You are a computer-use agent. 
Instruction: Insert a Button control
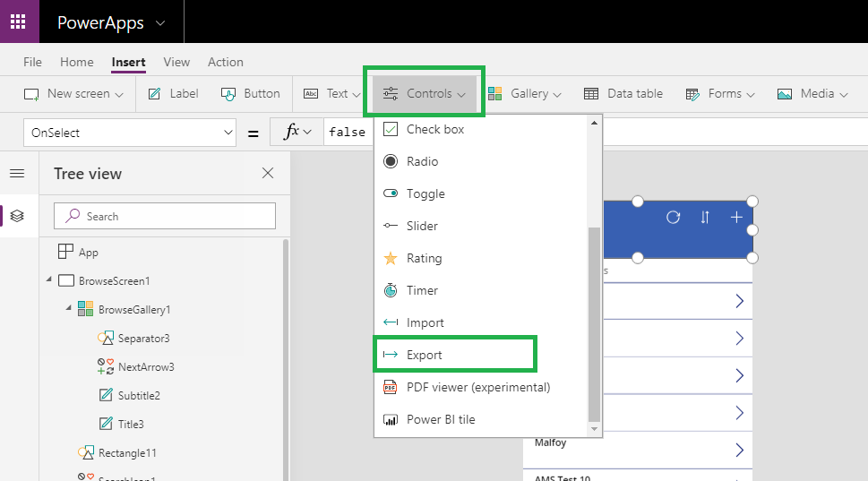click(250, 93)
